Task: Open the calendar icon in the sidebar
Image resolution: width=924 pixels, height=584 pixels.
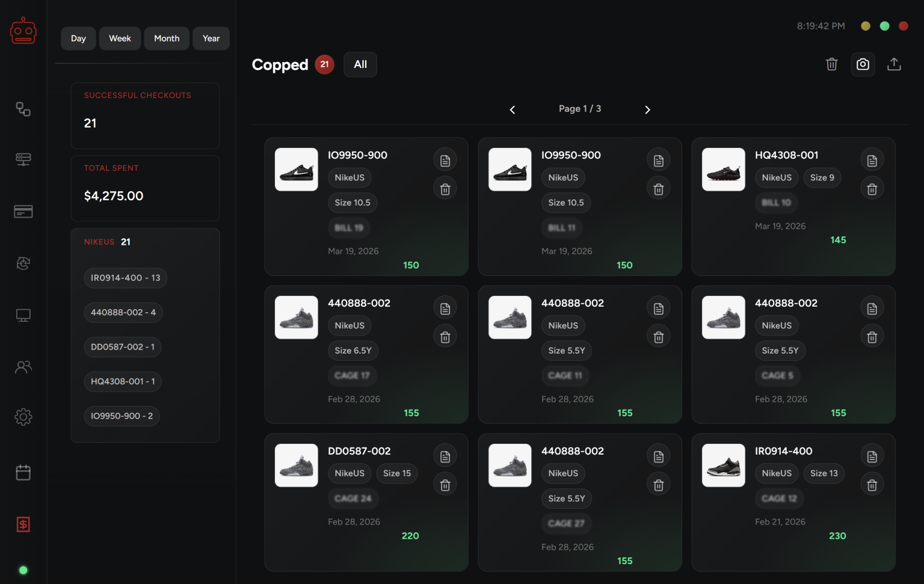Action: (x=23, y=473)
